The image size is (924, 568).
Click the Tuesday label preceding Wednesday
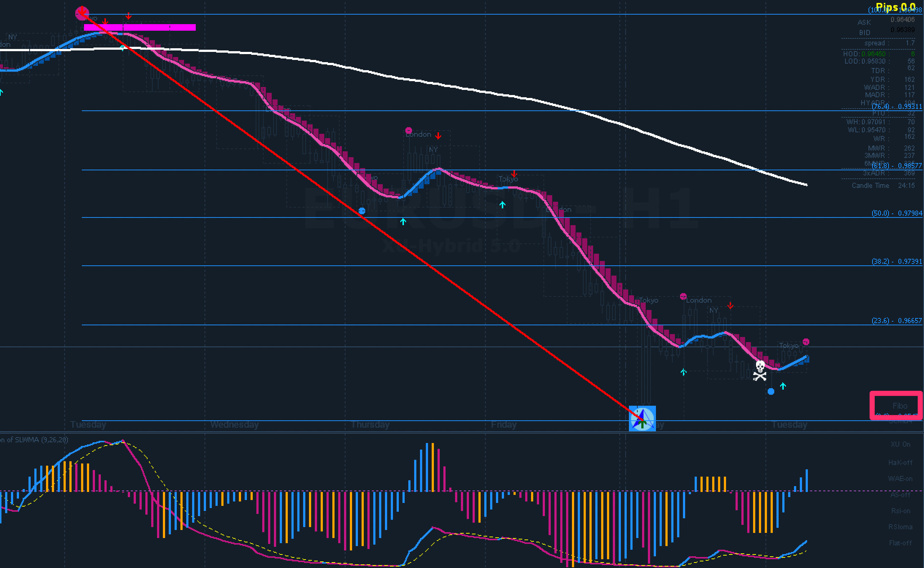tap(88, 424)
